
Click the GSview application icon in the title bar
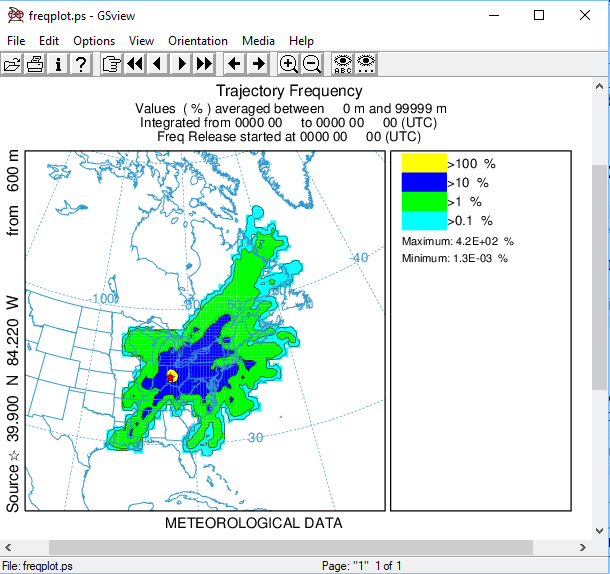point(16,16)
